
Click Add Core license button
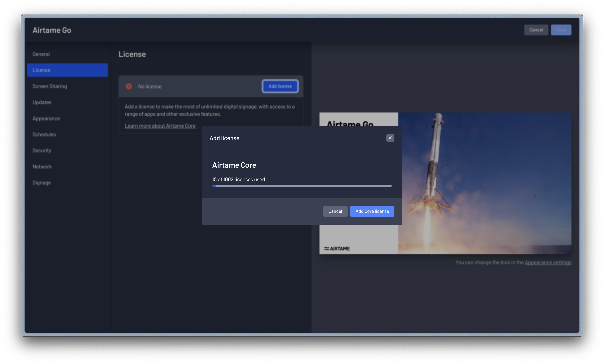(372, 211)
